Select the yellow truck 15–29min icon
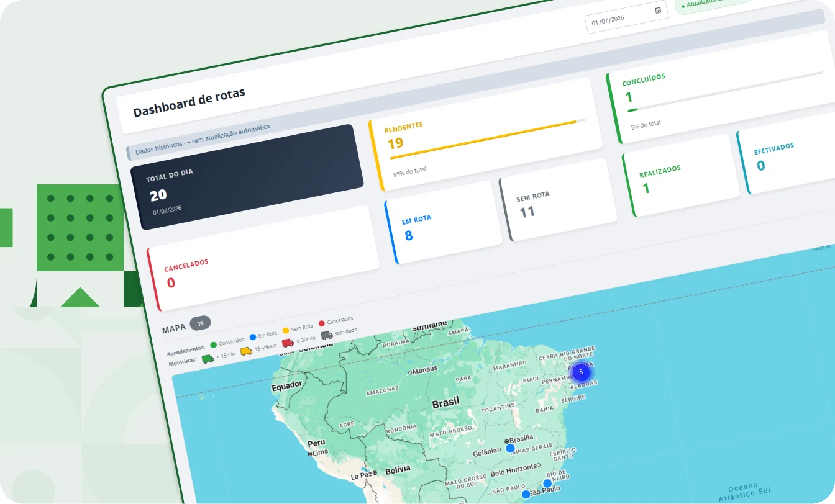 [247, 351]
